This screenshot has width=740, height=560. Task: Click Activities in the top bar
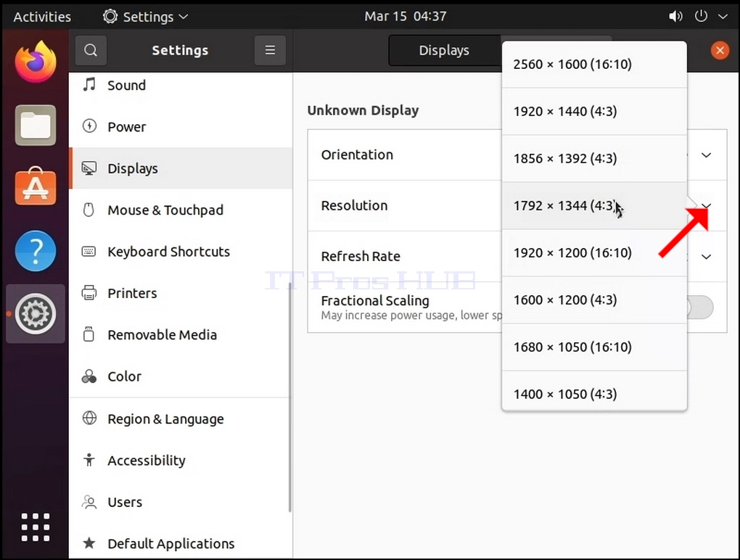point(42,17)
